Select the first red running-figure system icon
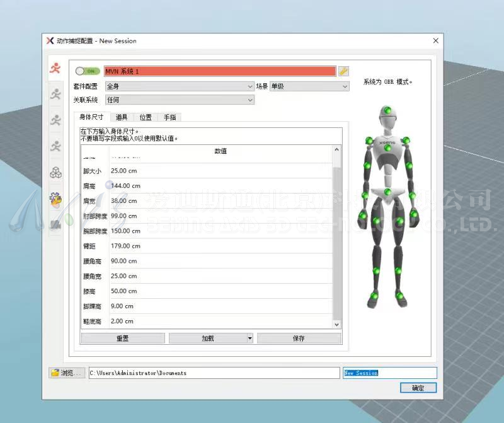The image size is (504, 423). [x=55, y=68]
